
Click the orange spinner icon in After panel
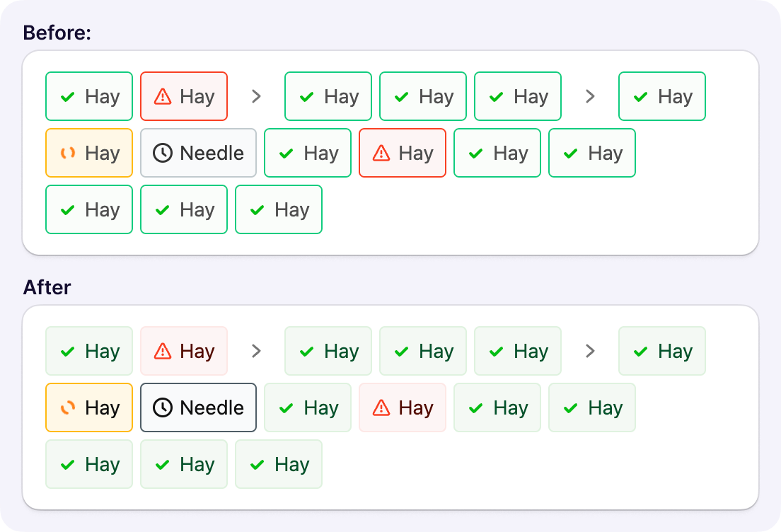(68, 407)
